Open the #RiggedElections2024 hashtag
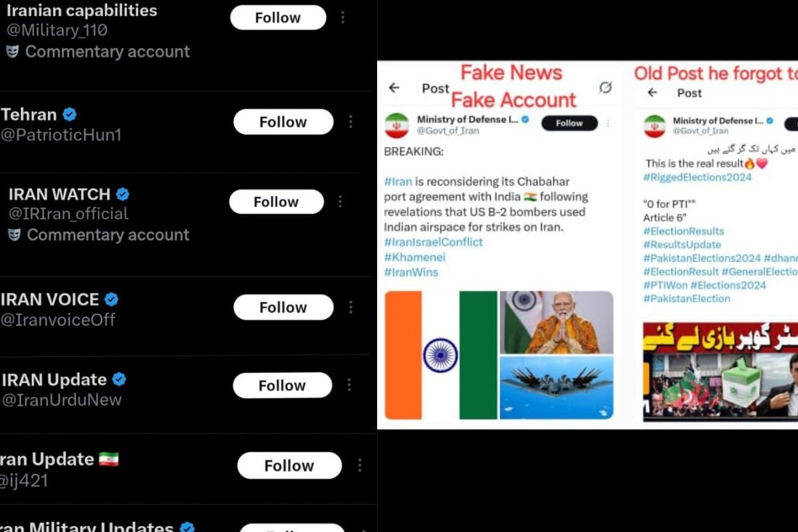Screen dimensions: 798x532 point(698,177)
